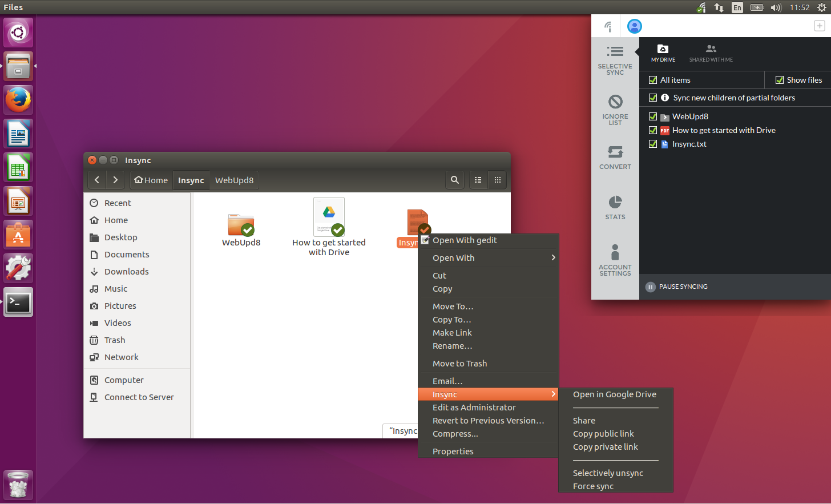This screenshot has width=831, height=504.
Task: Choose Move To… in the context menu
Action: point(488,307)
